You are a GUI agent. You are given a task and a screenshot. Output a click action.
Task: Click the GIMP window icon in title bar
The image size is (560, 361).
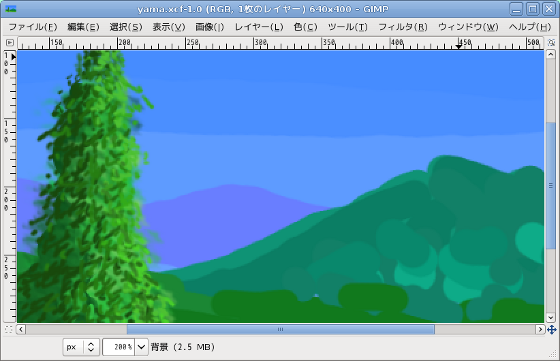coord(11,9)
